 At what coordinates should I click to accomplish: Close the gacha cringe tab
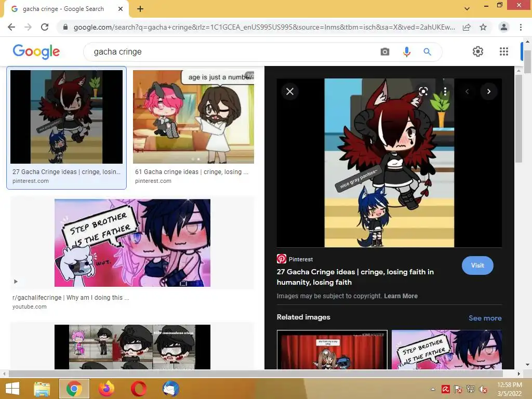[121, 9]
